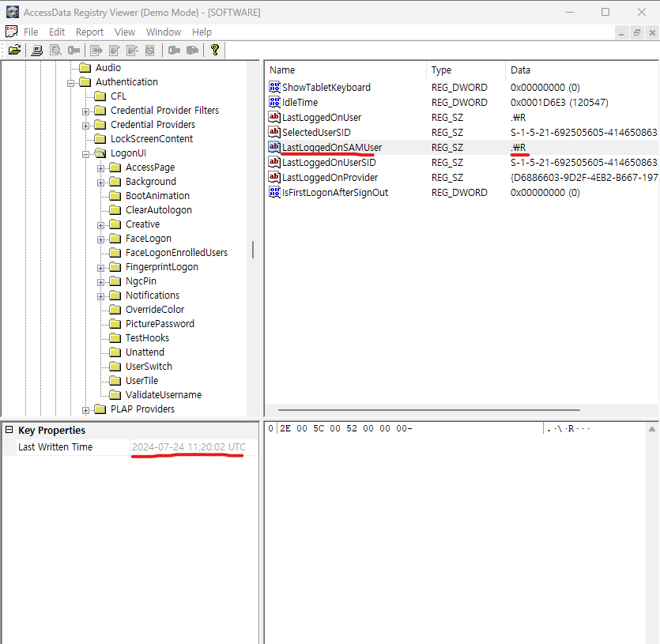Open the Report menu

89,32
